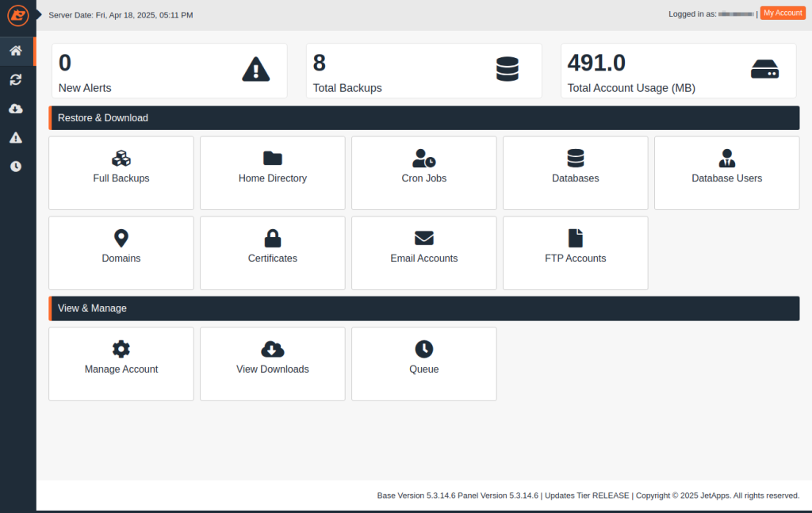812x513 pixels.
Task: Click the Copyright JetApps footer text
Action: [x=718, y=496]
